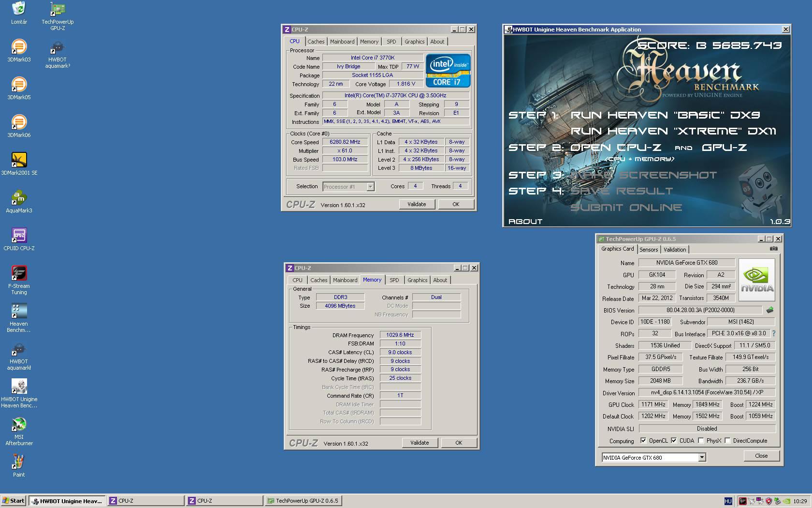Viewport: 812px width, 508px height.
Task: Select HWBOT Unigine Heaven Benchmark desktop icon
Action: (x=19, y=393)
